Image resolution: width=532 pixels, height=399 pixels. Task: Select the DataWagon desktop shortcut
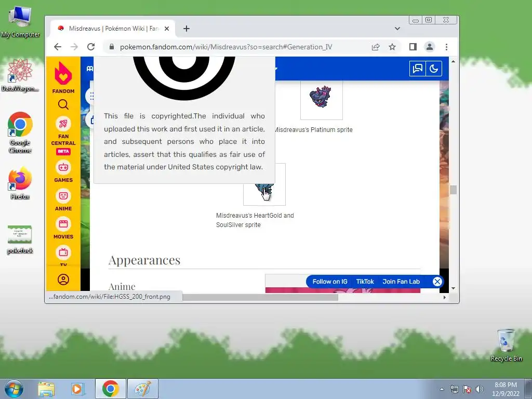point(20,75)
